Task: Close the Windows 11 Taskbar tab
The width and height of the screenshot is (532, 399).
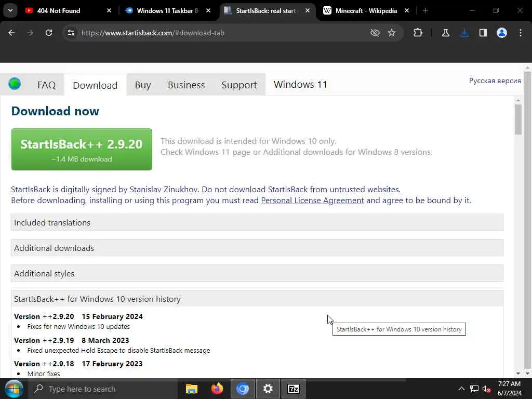Action: (208, 10)
